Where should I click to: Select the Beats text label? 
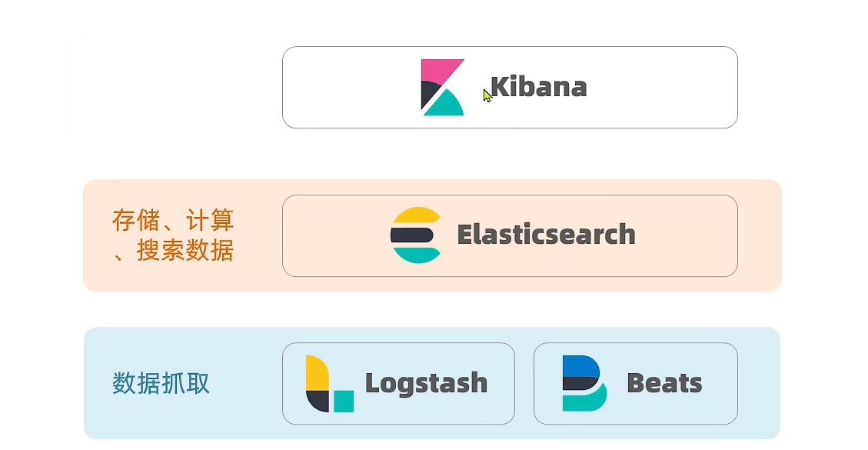(x=664, y=383)
